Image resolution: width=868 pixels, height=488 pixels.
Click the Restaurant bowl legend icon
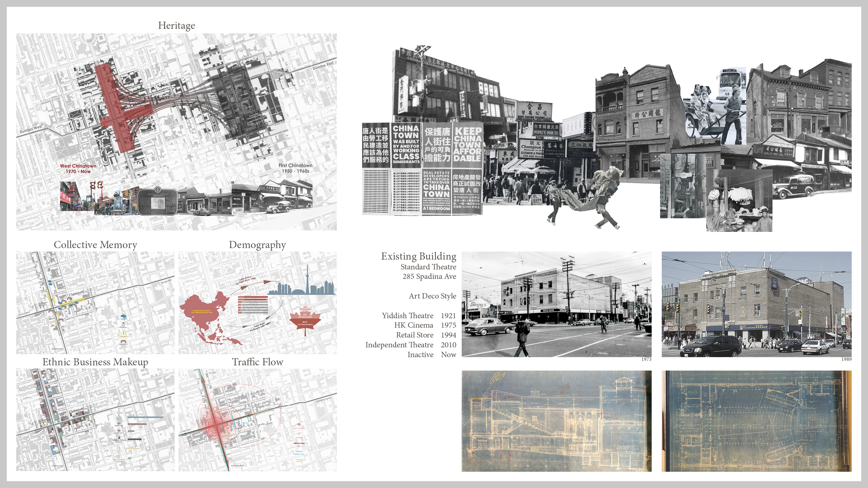click(119, 423)
